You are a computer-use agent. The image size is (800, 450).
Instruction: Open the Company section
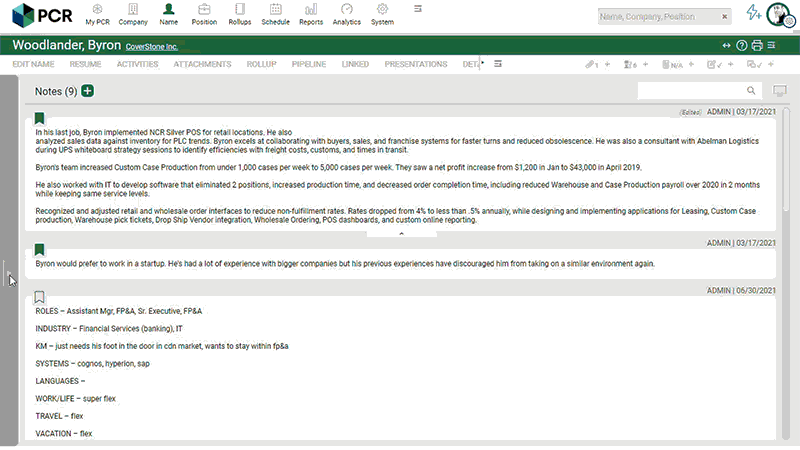[x=133, y=15]
